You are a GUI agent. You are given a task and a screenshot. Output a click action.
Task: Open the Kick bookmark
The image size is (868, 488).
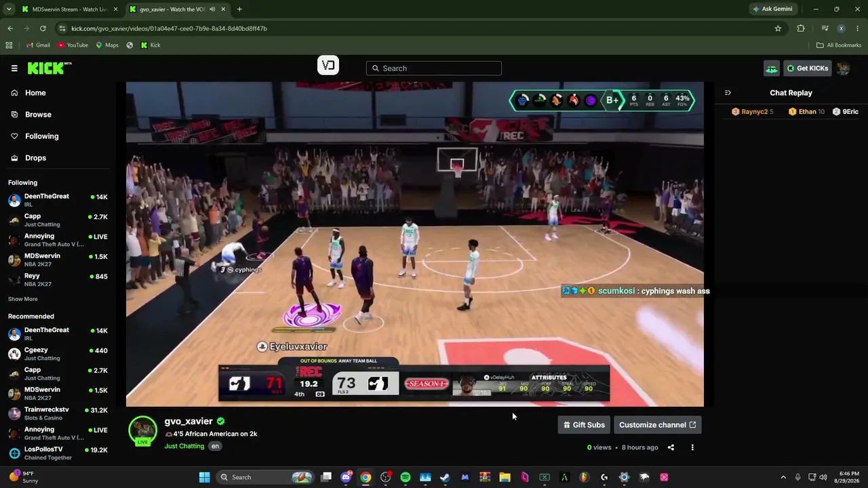pyautogui.click(x=151, y=45)
